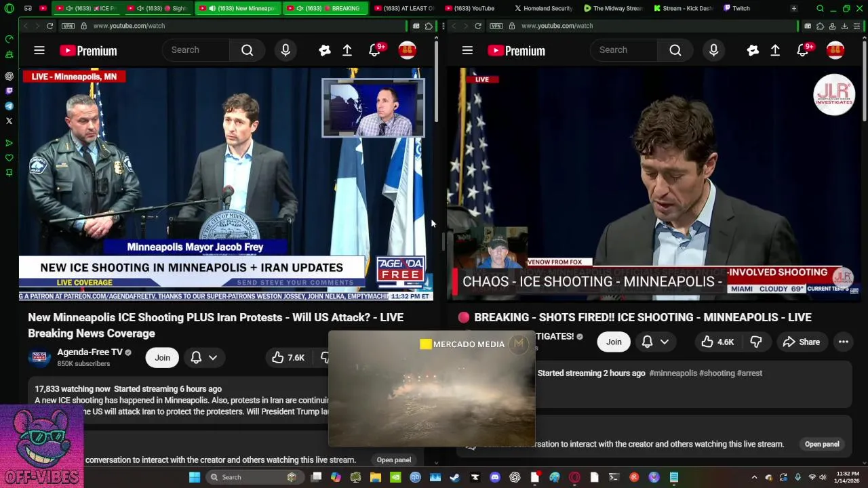The image size is (868, 488).
Task: Click search magnifier button in right YouTube
Action: tap(675, 50)
